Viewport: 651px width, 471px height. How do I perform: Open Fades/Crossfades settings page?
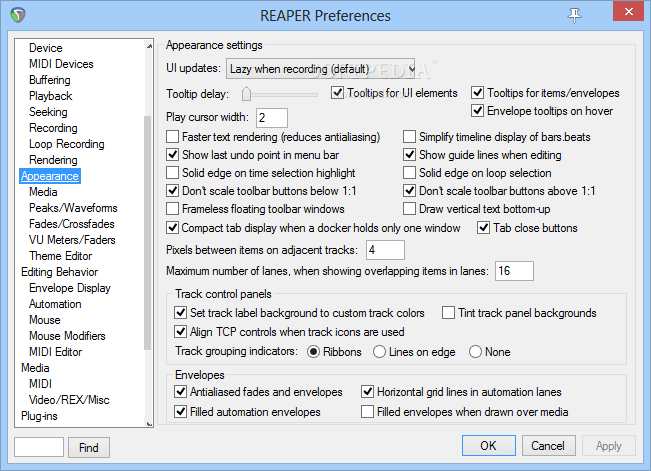coord(71,224)
